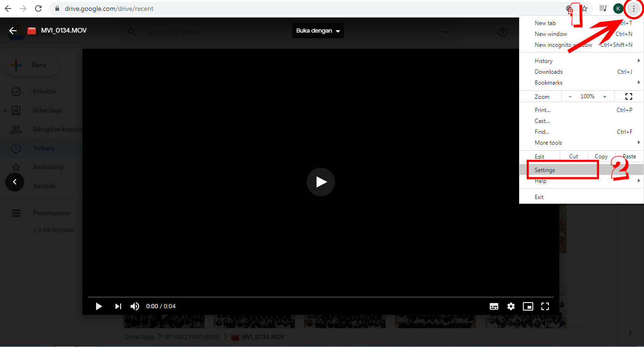Decrease zoom with the minus button

[570, 96]
